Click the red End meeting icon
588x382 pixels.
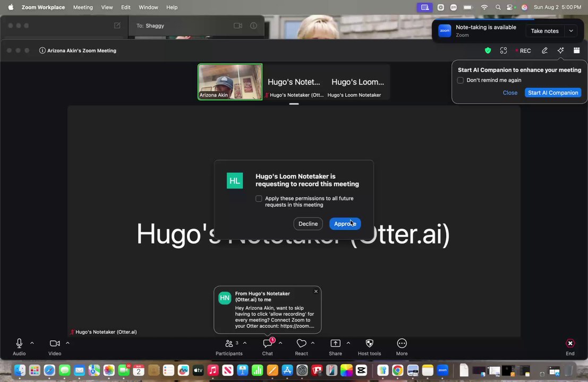[570, 343]
